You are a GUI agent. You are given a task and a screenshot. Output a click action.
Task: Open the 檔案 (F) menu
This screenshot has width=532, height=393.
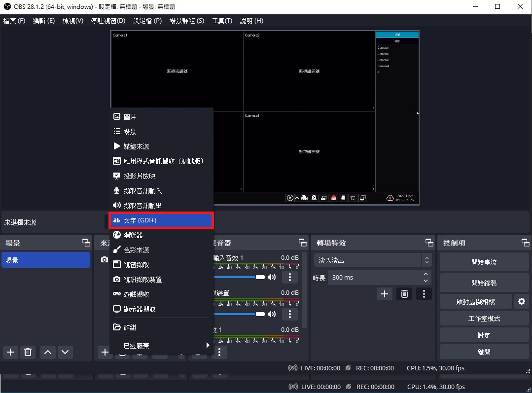[x=14, y=21]
